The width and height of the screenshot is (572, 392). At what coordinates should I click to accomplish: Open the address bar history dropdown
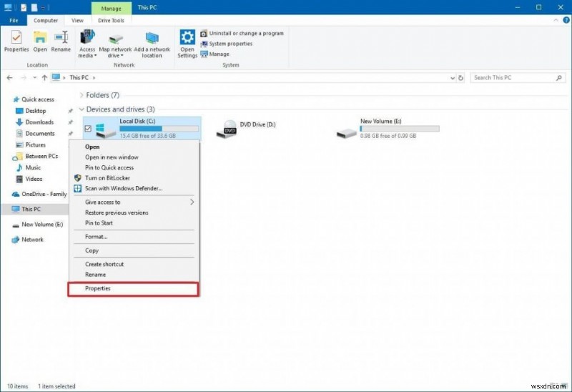[x=453, y=78]
